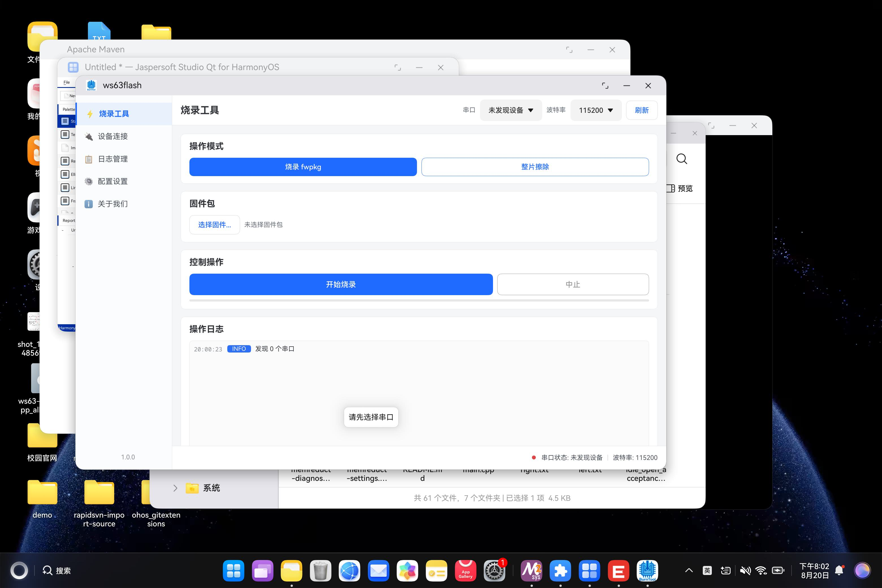Open the 烧录工具 sidebar page
882x588 pixels.
[x=124, y=114]
